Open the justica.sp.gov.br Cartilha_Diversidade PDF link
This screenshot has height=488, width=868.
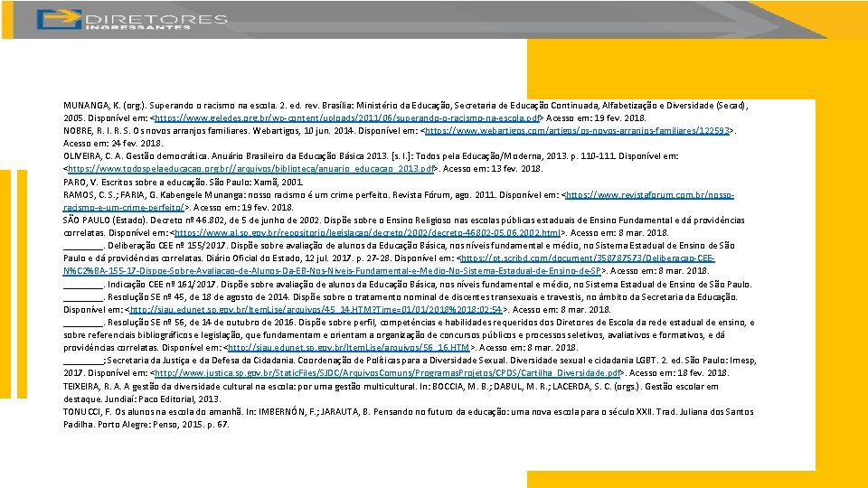pyautogui.click(x=388, y=373)
